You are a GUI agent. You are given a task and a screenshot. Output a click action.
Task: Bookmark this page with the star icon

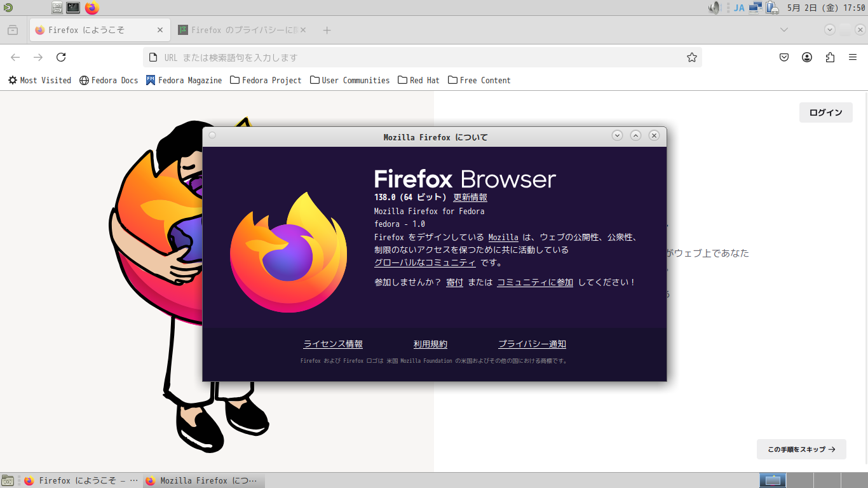click(x=692, y=57)
